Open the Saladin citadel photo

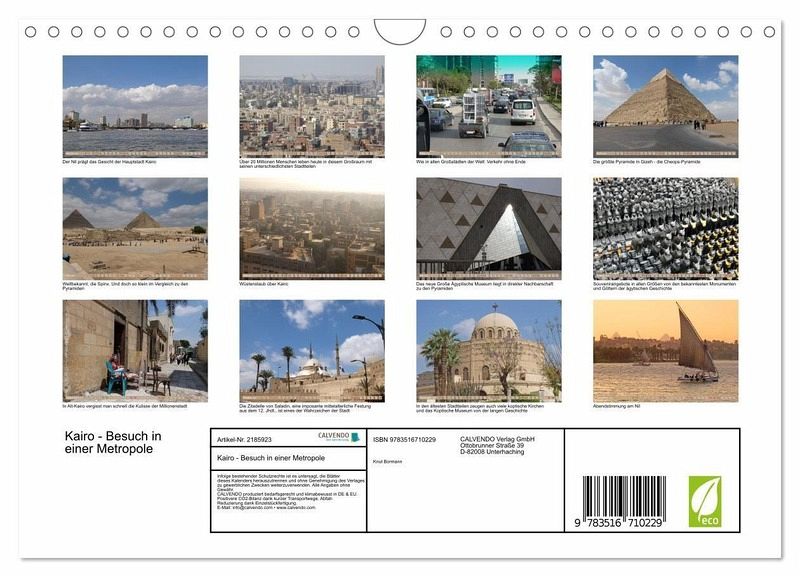click(x=311, y=351)
